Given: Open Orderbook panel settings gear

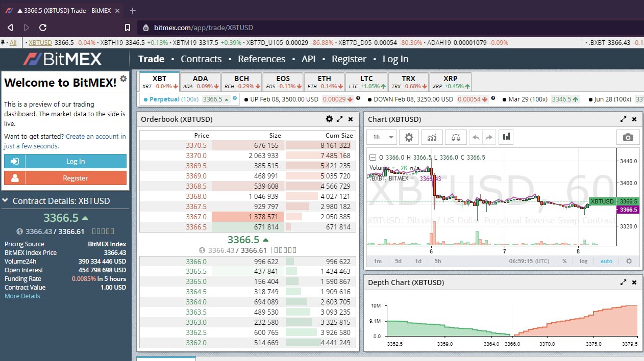Looking at the screenshot, I should click(x=329, y=119).
